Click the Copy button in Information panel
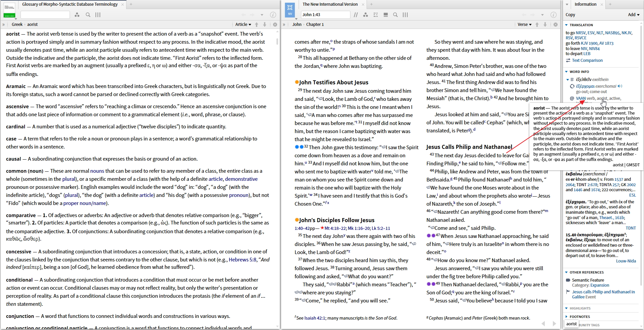Viewport: 644px width, 330px height. [x=570, y=15]
